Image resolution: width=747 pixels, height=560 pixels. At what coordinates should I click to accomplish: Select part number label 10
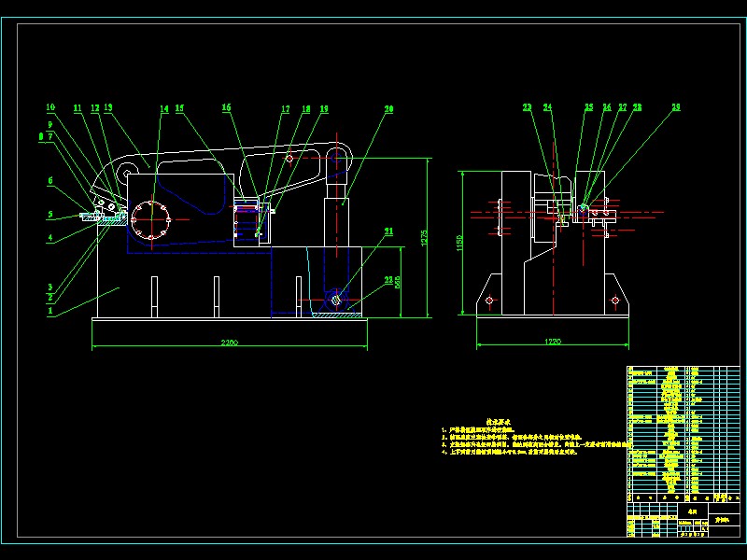click(50, 107)
